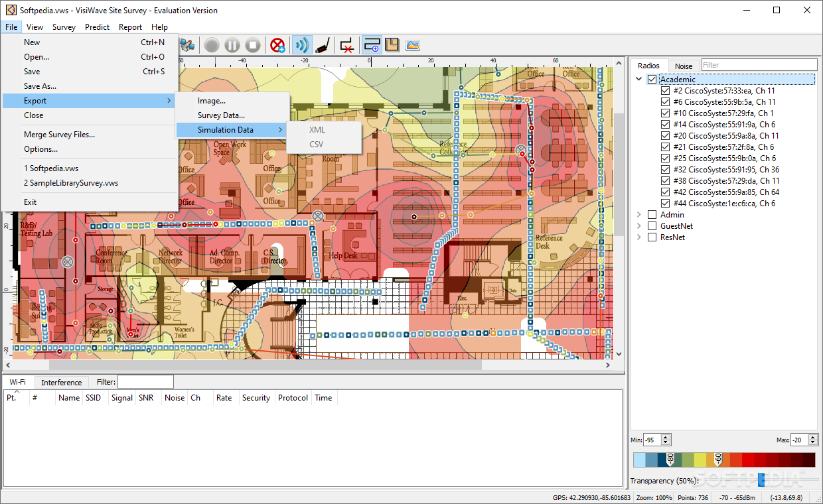Open the Survey menu
Screen dimensions: 823x504
tap(64, 27)
